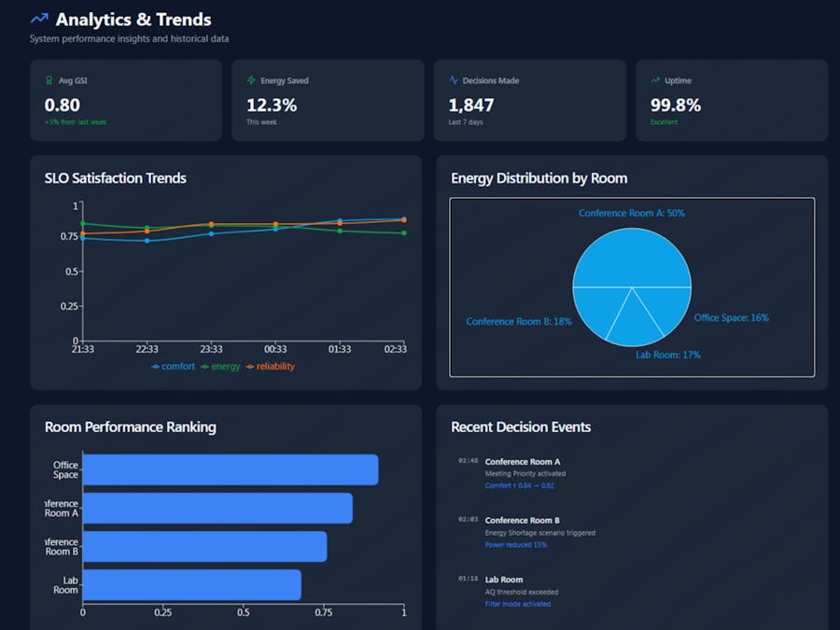Click Energy Shortage scenario triggered text
Viewport: 840px width, 630px height.
[540, 533]
